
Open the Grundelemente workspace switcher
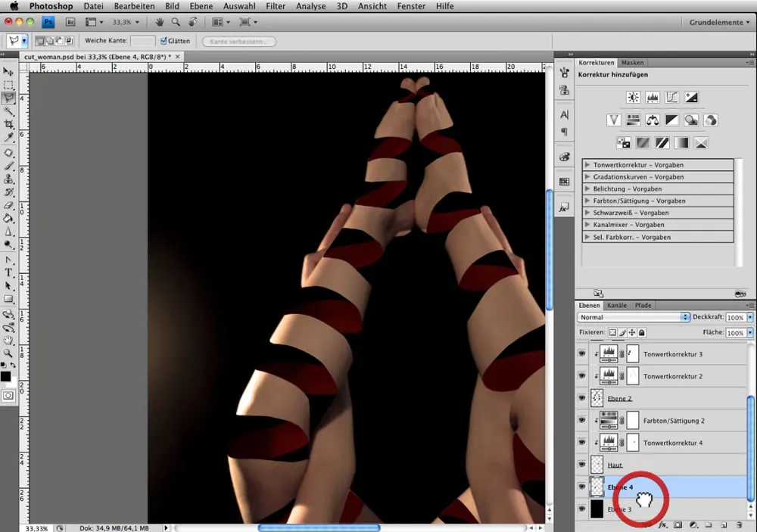coord(719,23)
